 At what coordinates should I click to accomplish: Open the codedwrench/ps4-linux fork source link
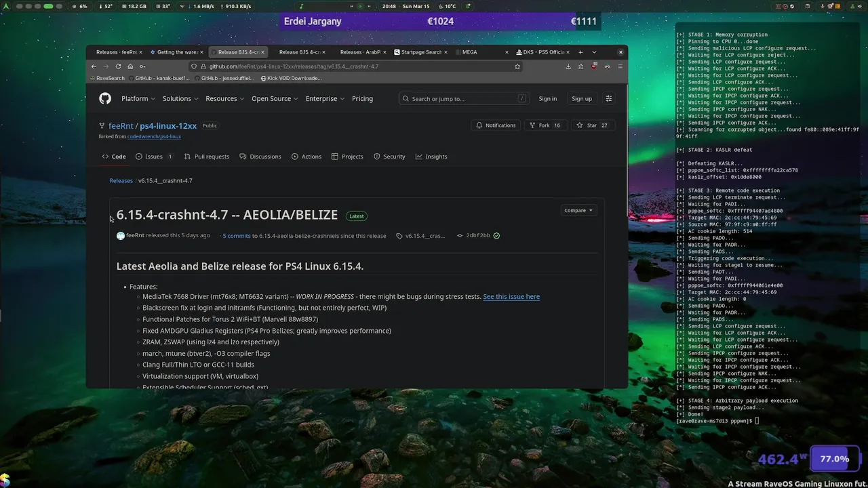(x=154, y=137)
